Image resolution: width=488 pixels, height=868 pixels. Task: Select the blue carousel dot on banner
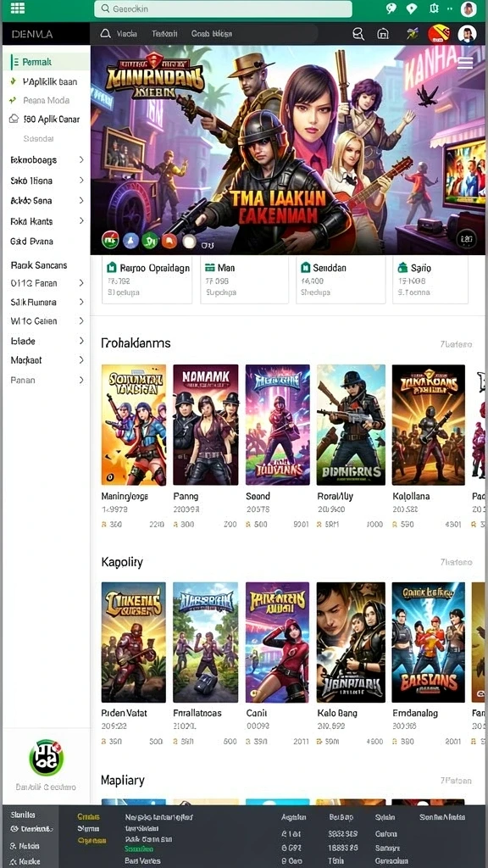pos(130,240)
